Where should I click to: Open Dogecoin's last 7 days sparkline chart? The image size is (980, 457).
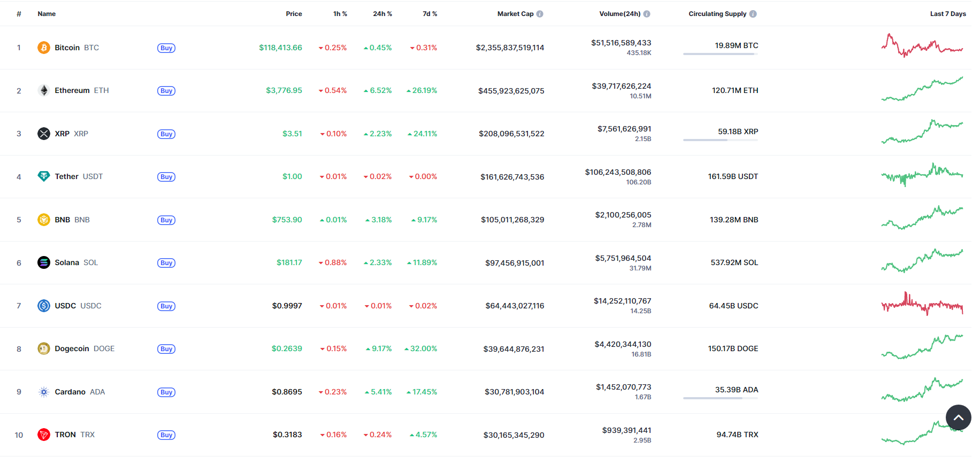(x=922, y=347)
